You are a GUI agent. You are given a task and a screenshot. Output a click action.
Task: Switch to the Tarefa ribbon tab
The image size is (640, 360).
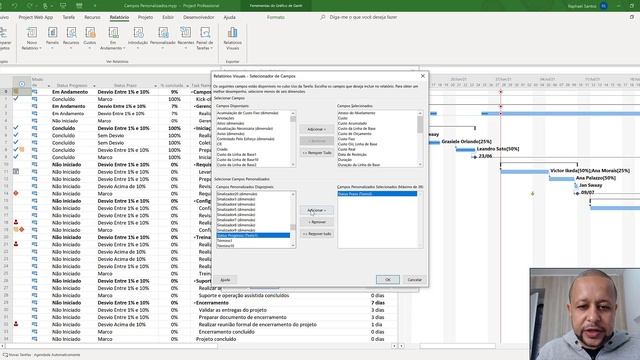point(69,17)
